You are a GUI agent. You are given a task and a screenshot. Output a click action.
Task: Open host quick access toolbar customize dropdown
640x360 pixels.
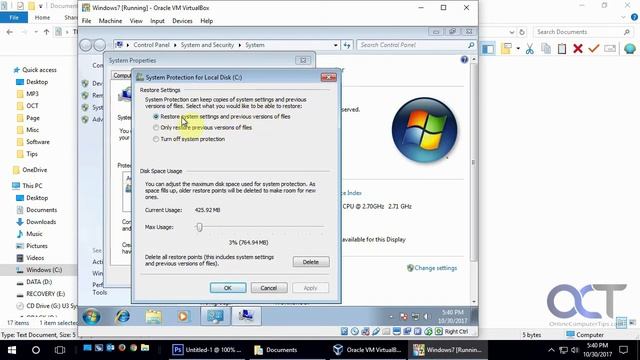[x=40, y=6]
